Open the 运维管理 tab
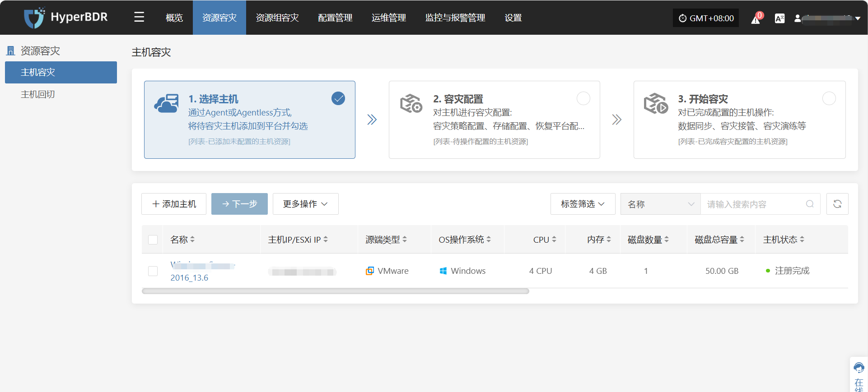The image size is (868, 392). pos(389,18)
